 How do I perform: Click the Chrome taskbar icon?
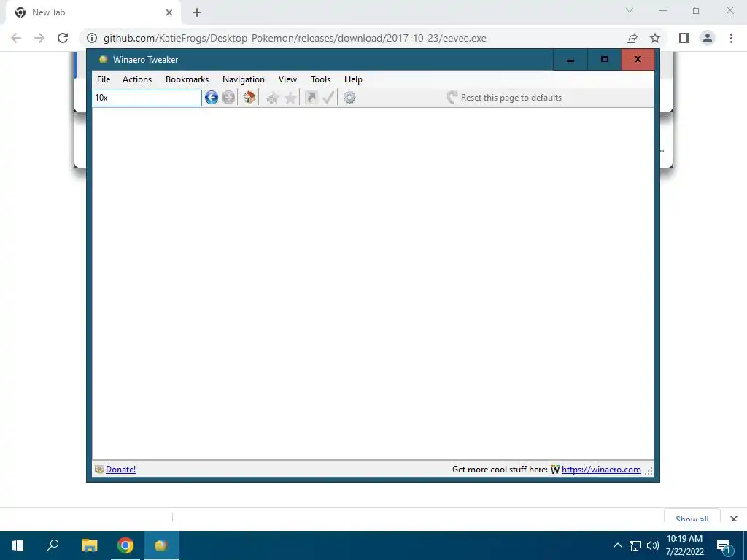(x=125, y=545)
